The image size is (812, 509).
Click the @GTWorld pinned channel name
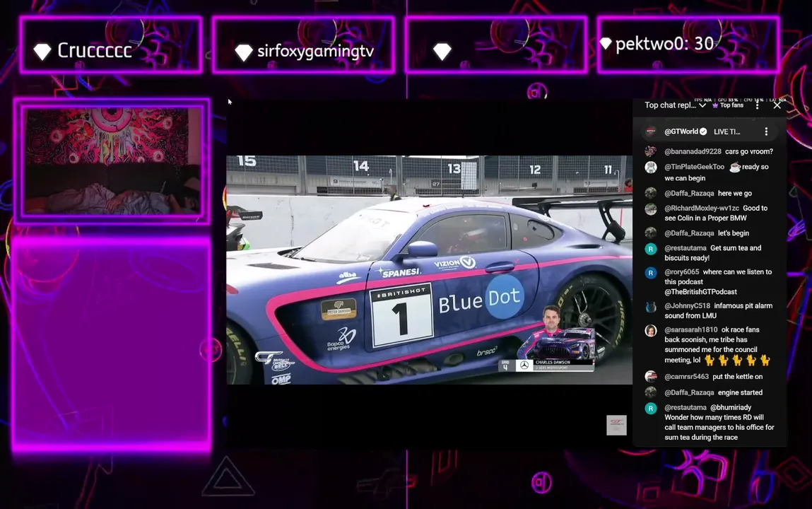(681, 131)
